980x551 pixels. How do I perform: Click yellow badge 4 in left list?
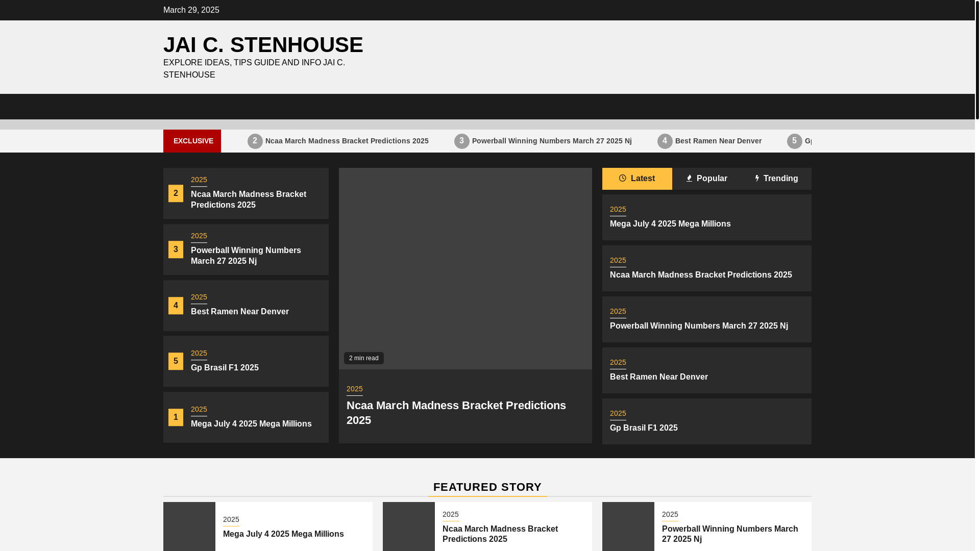click(x=176, y=306)
